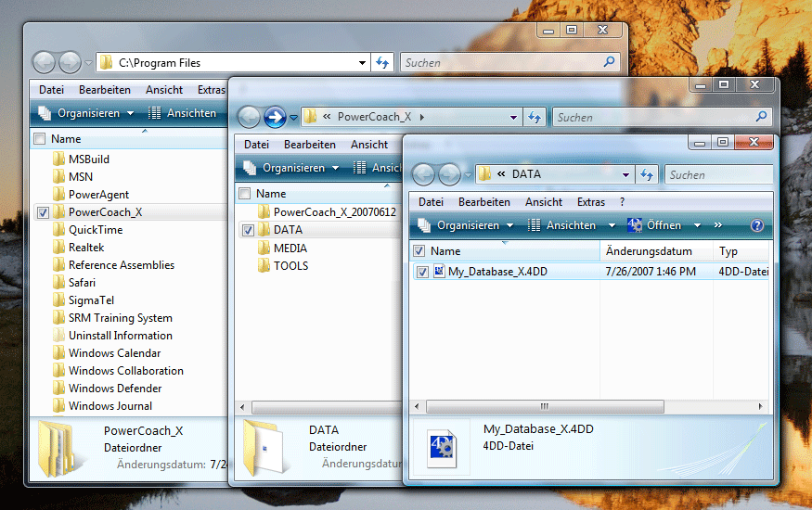Select Reference Assemblies folder name
Screen dimensions: 812x510
pyautogui.click(x=122, y=265)
